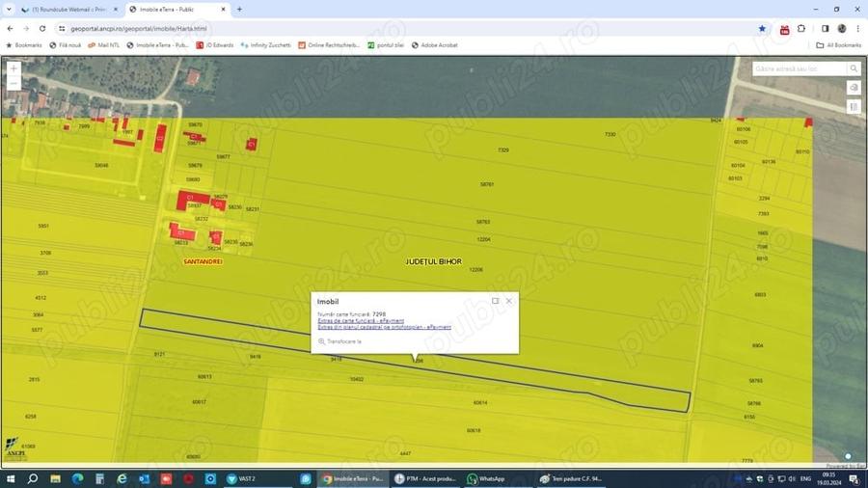Maximize the Imobil popup window
868x488 pixels.
pos(496,301)
